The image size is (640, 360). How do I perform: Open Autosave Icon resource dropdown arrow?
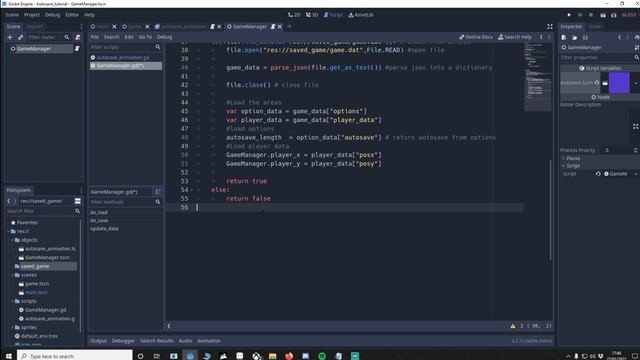(636, 83)
